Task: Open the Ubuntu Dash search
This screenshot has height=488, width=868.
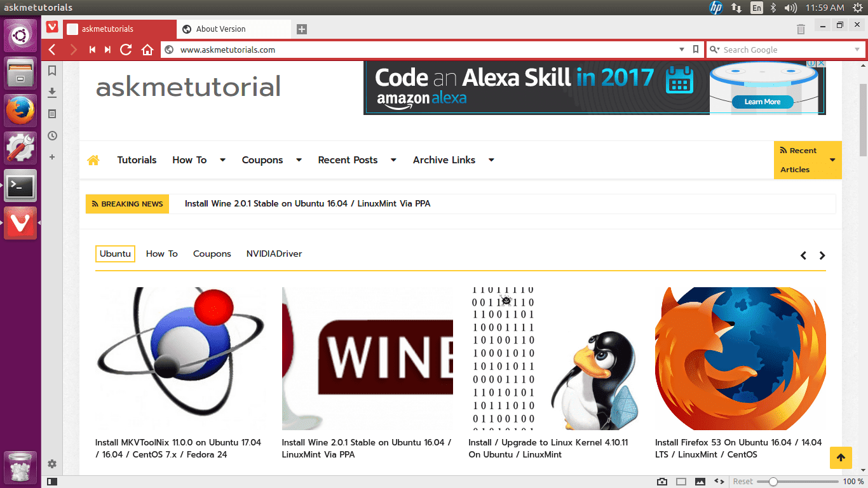Action: 20,36
